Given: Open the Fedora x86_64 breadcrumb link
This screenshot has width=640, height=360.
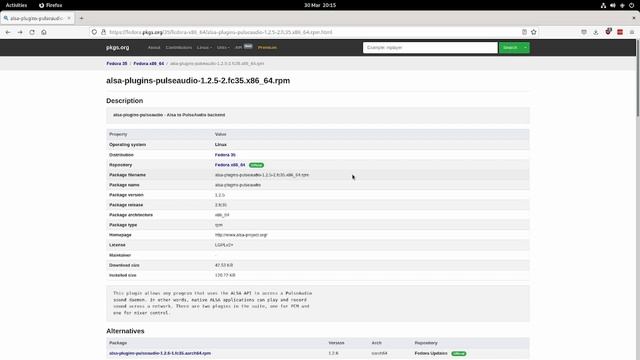Looking at the screenshot, I should (149, 64).
